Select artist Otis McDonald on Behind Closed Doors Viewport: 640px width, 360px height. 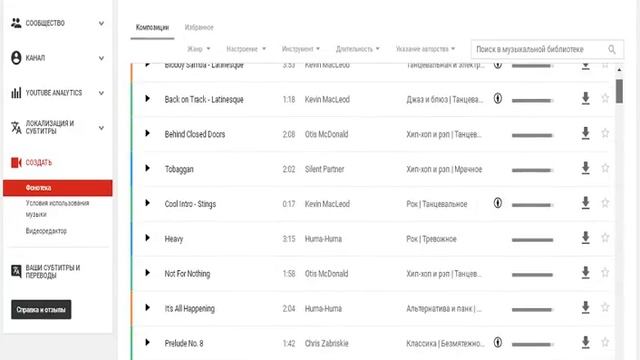[x=326, y=134]
